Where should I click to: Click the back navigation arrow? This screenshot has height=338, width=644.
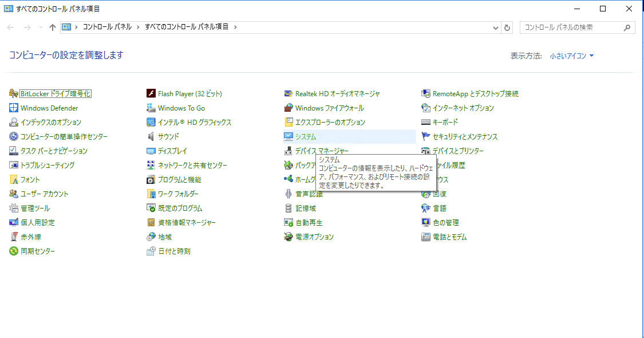click(x=11, y=27)
